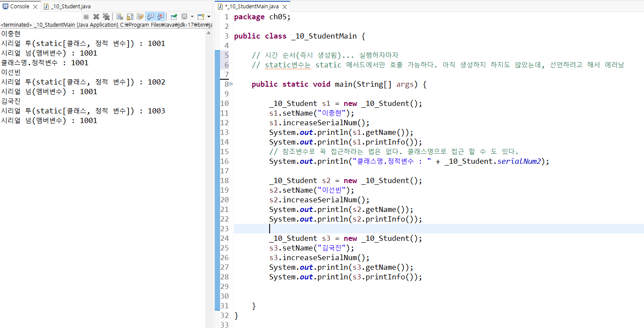Click 's1 = new _10_Student()' on line 10

tap(372, 103)
